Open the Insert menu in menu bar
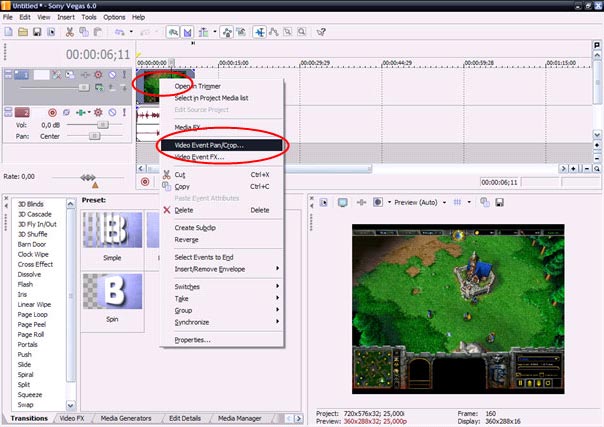The height and width of the screenshot is (427, 604). tap(66, 17)
